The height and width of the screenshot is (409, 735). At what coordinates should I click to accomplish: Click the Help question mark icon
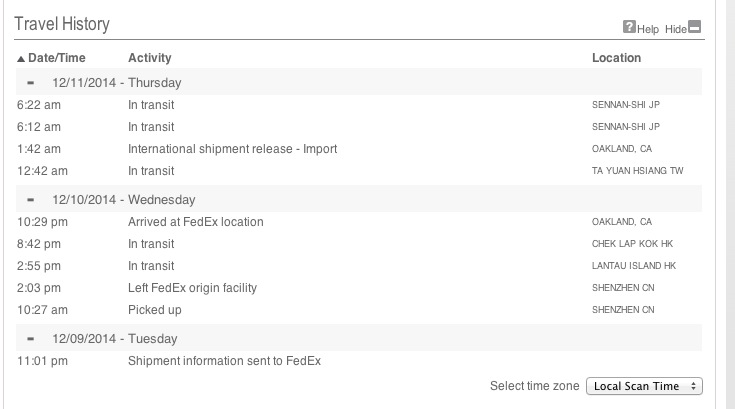click(x=629, y=27)
